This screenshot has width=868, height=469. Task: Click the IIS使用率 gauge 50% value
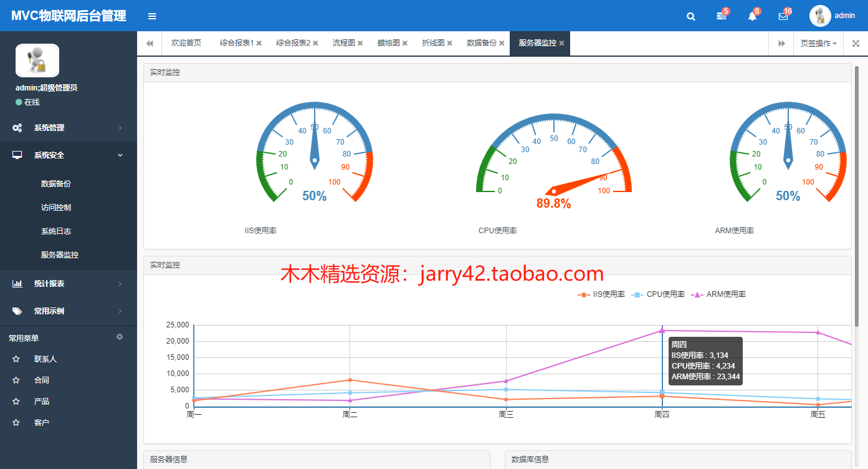click(x=315, y=196)
